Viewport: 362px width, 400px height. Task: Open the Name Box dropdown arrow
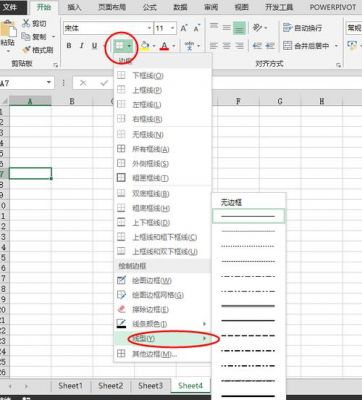(49, 82)
